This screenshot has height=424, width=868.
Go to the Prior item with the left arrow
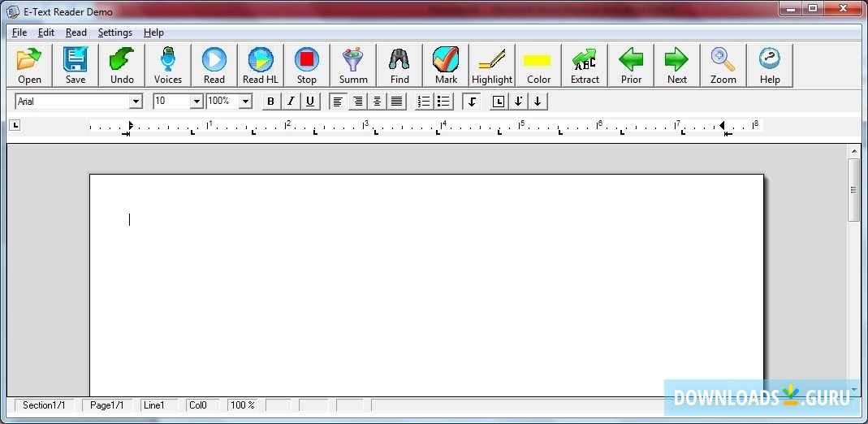click(x=631, y=65)
